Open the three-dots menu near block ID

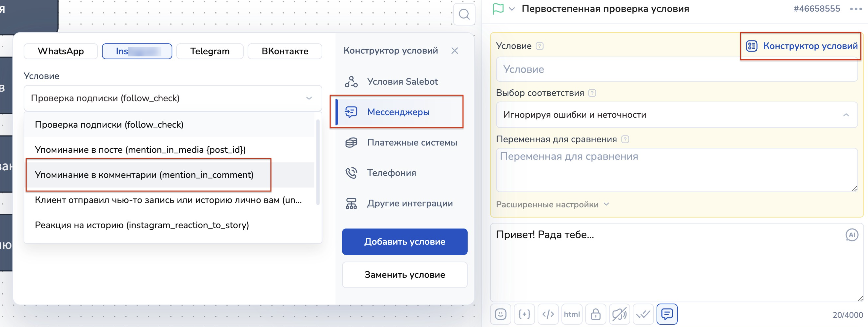[x=855, y=9]
